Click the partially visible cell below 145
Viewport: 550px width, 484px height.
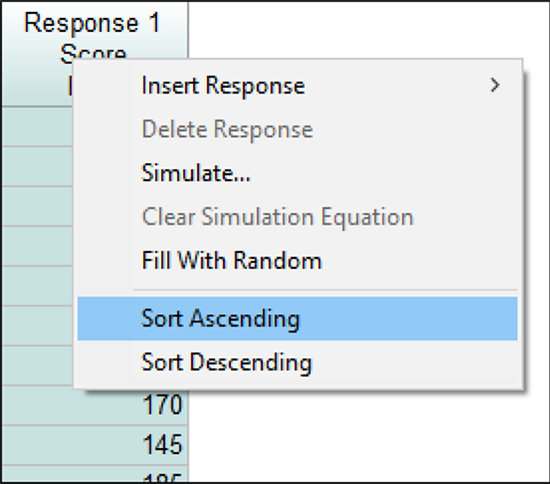click(x=95, y=474)
